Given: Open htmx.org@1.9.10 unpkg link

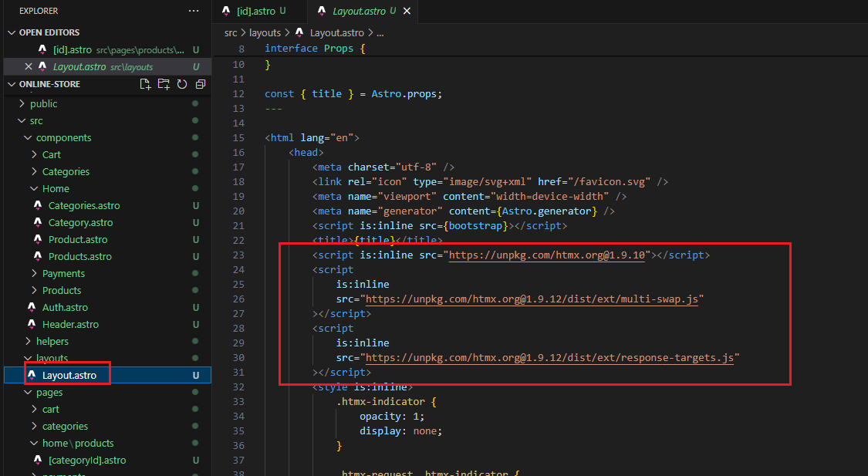Looking at the screenshot, I should pos(547,255).
